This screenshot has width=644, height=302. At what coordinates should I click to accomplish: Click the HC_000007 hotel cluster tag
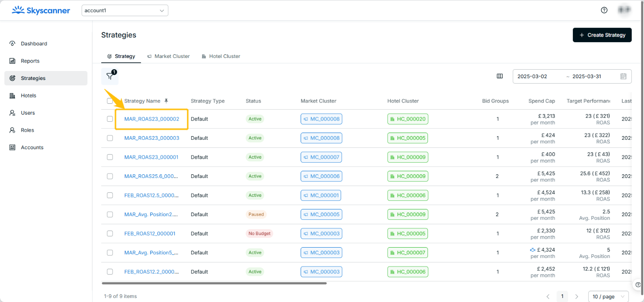408,253
